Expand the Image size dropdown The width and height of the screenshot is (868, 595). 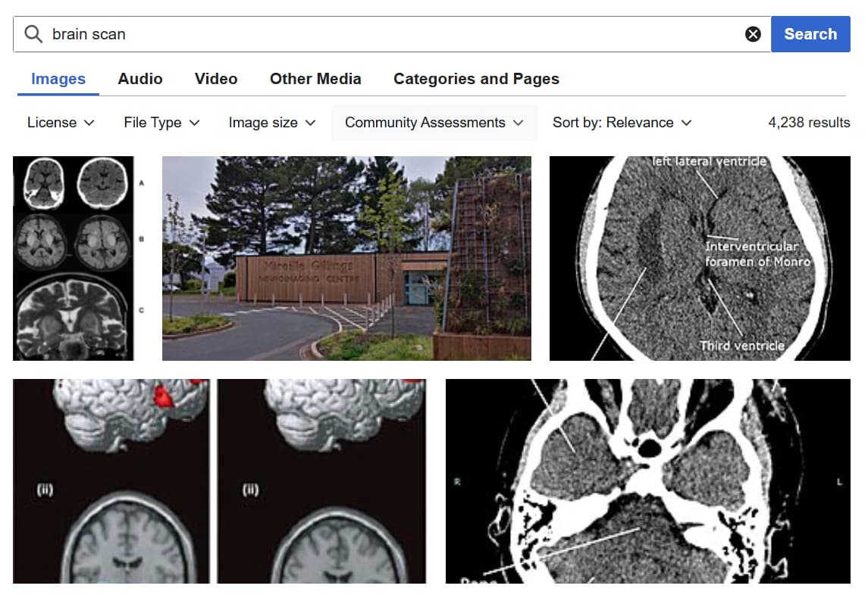point(272,122)
